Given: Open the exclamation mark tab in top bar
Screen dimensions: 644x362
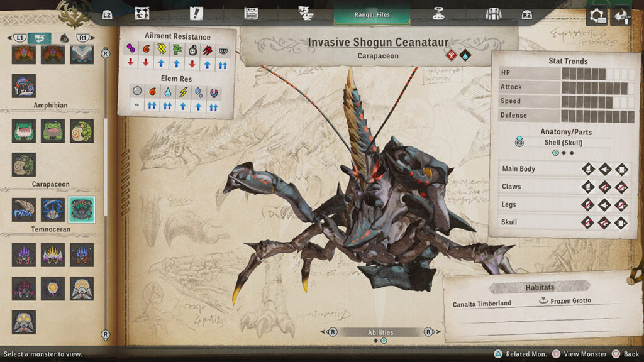Looking at the screenshot, I should [196, 13].
